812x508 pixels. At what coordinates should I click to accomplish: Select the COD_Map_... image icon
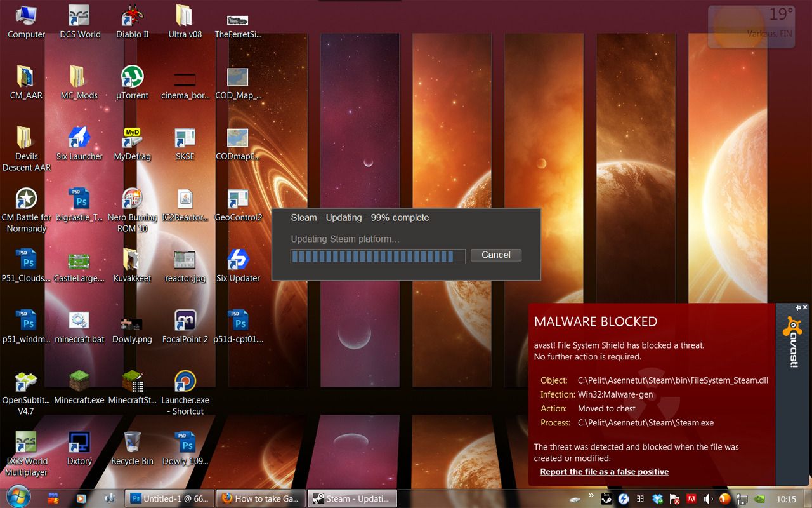click(x=237, y=83)
